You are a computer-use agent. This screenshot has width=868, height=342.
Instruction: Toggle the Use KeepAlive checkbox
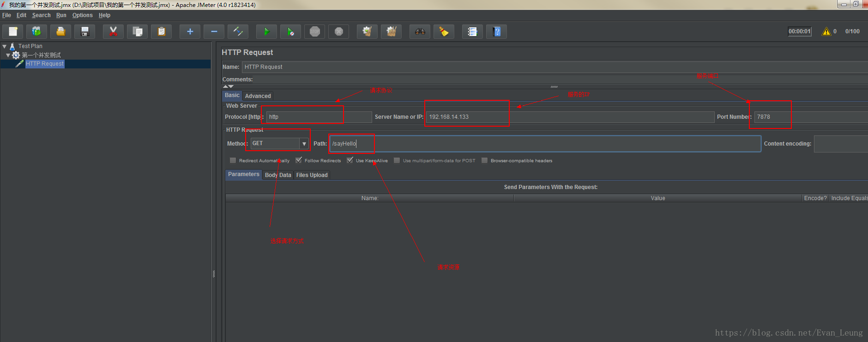click(350, 160)
